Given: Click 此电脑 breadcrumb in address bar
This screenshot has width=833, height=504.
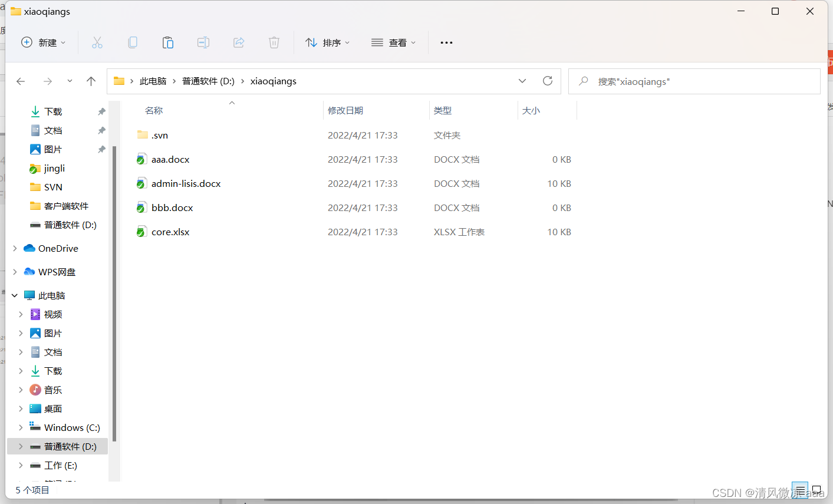Looking at the screenshot, I should (153, 81).
